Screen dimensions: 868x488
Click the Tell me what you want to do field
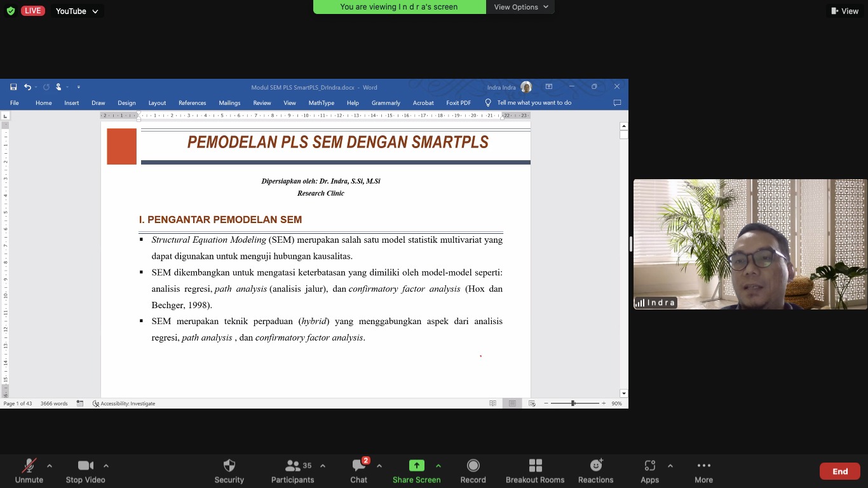tap(534, 103)
